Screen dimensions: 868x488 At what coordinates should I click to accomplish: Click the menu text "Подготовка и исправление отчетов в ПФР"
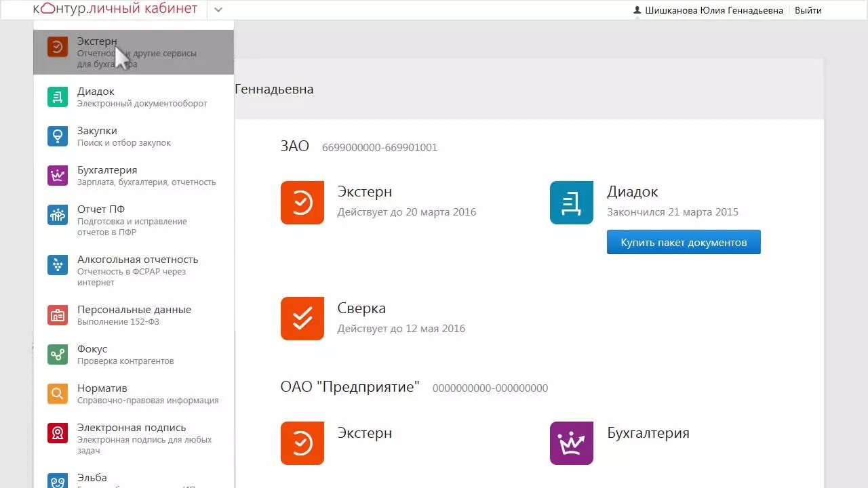click(x=132, y=227)
